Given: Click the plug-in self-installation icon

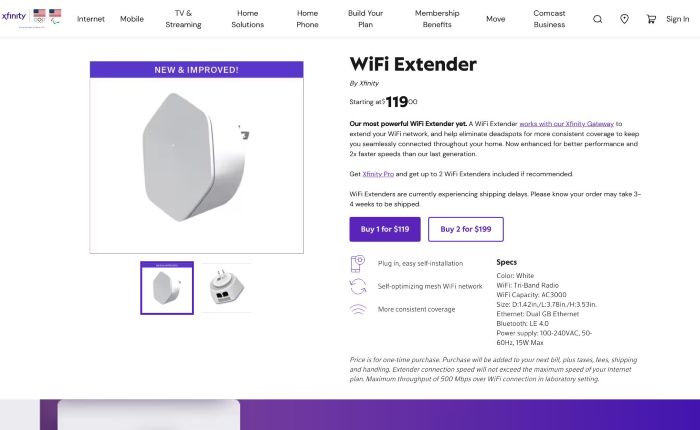Looking at the screenshot, I should click(x=358, y=264).
